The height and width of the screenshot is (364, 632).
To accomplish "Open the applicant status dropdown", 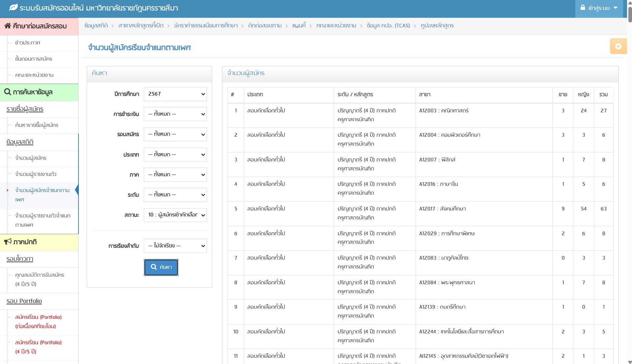I will pyautogui.click(x=175, y=215).
